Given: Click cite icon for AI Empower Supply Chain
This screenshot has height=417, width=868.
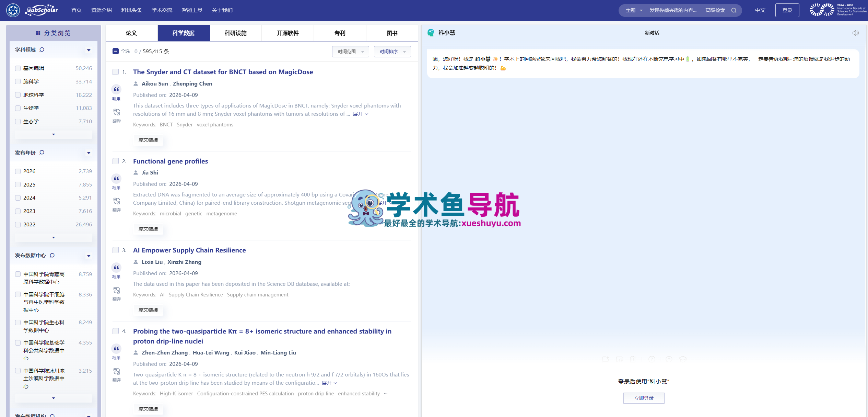Looking at the screenshot, I should pyautogui.click(x=116, y=268).
